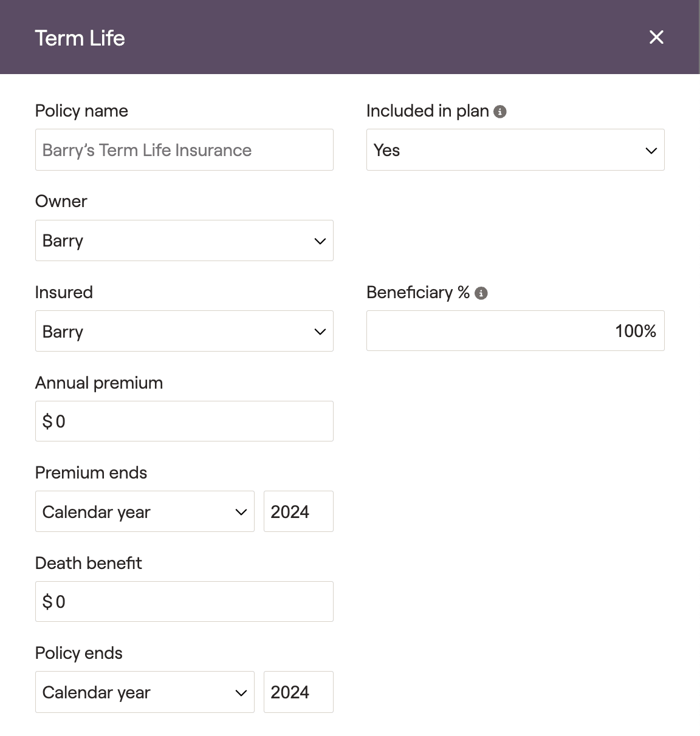
Task: Click the Policy ends chevron arrow
Action: 241,693
